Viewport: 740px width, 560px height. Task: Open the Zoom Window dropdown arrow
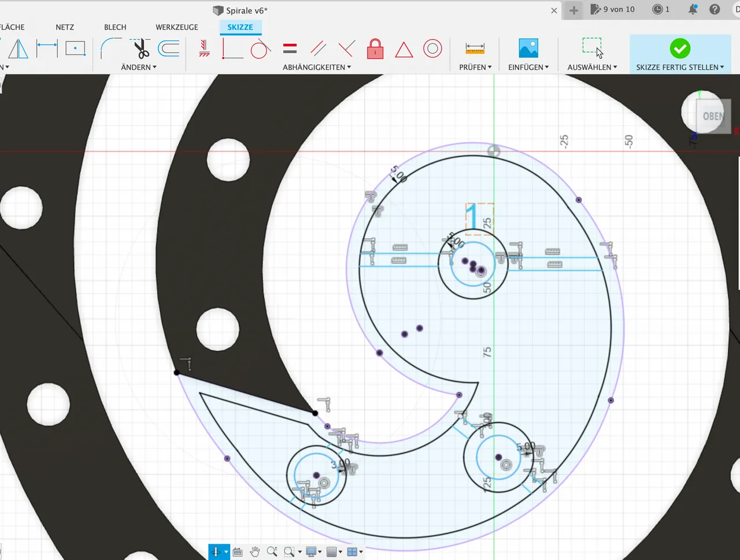click(x=299, y=552)
